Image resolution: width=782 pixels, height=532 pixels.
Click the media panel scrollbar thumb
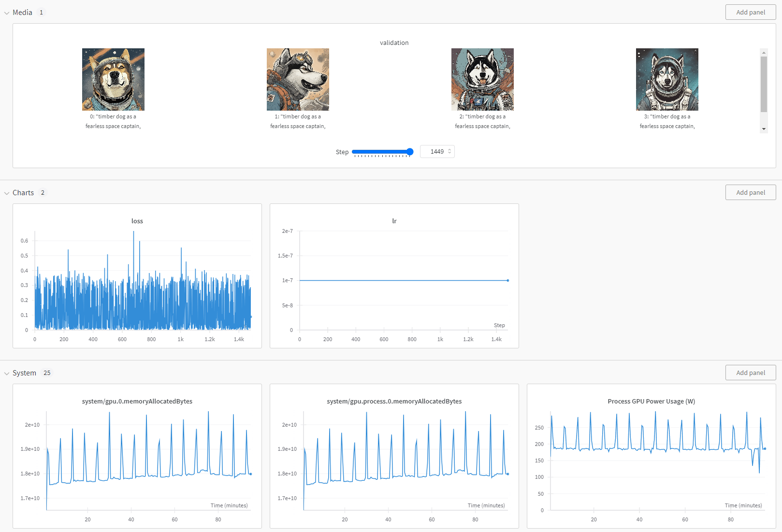pyautogui.click(x=764, y=84)
